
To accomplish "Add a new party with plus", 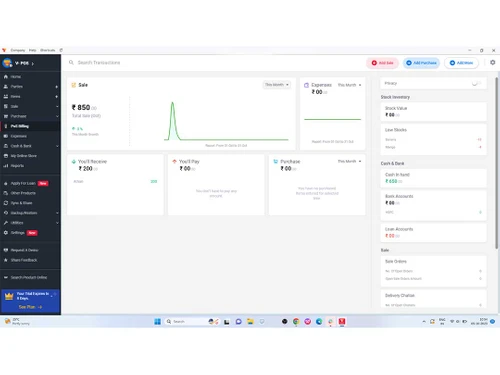I will point(56,87).
